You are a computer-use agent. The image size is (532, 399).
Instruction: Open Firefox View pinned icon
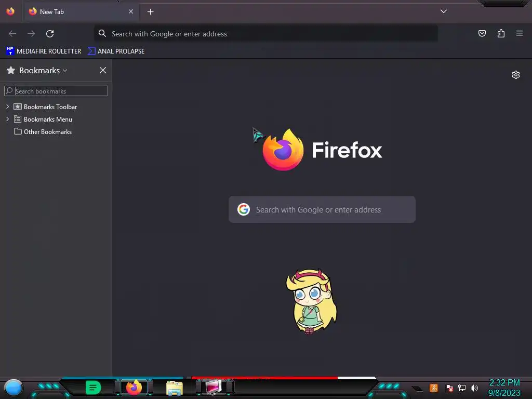pyautogui.click(x=10, y=11)
